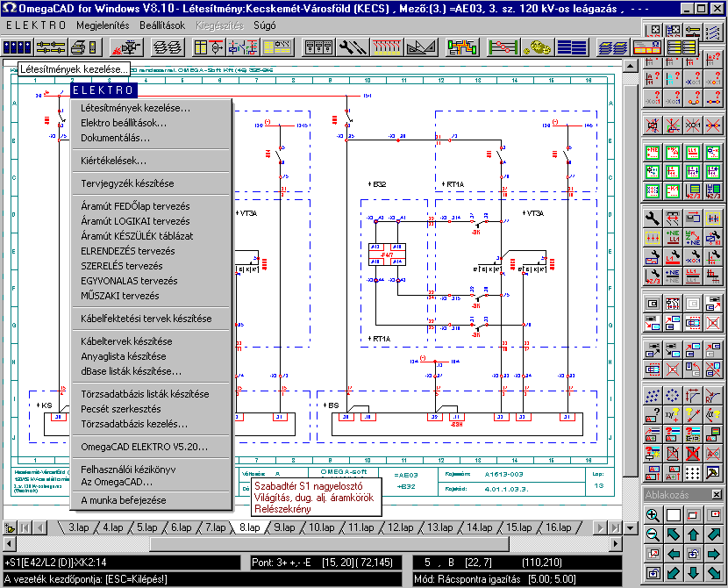The width and height of the screenshot is (728, 588).
Task: Select EGYVONALAS tervezés menu entry
Action: (129, 281)
